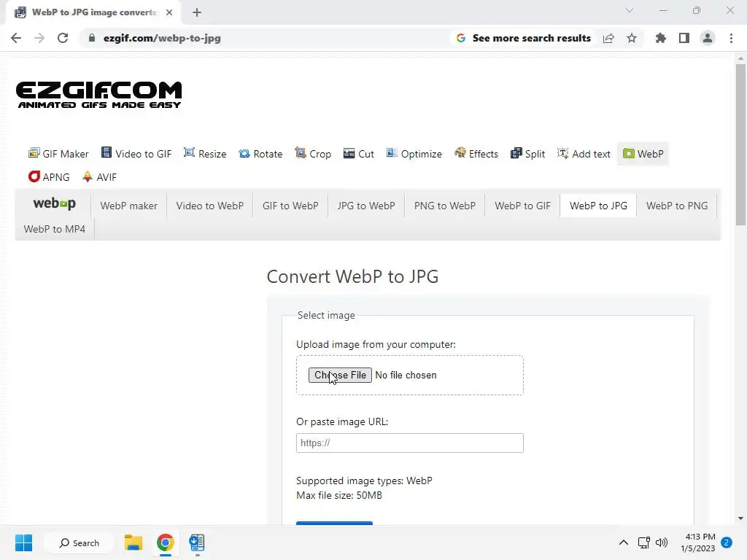This screenshot has height=560, width=747.
Task: Open the Windows Start menu
Action: pyautogui.click(x=23, y=542)
